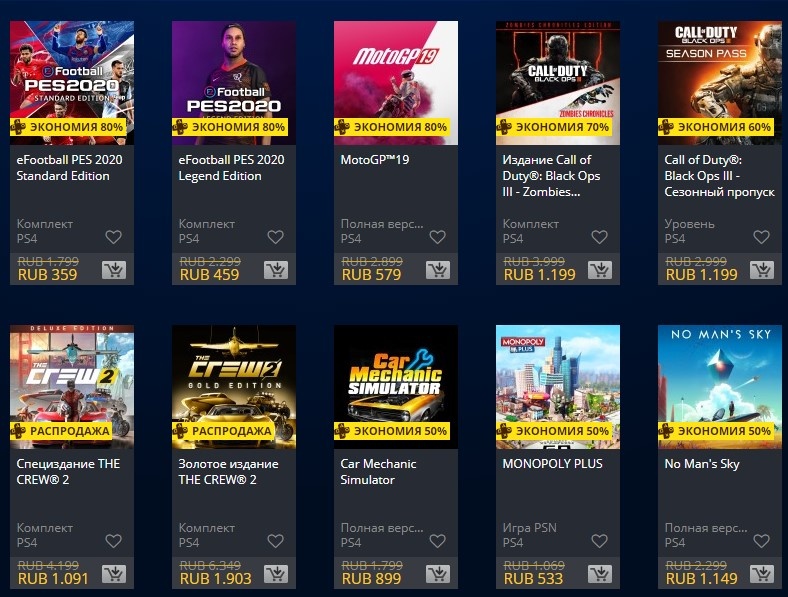Open THE CREW 2 Deluxe Edition cover
788x597 pixels.
point(72,387)
